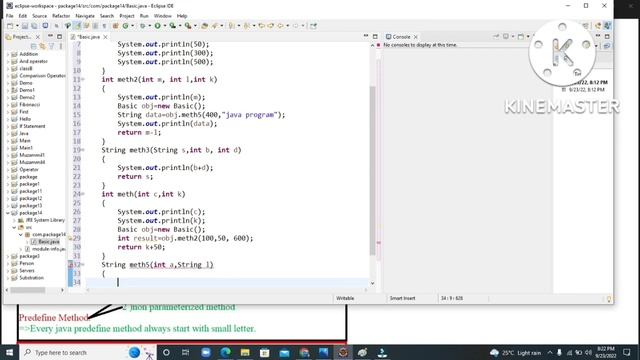Click the Save toolbar icon
Viewport: 640px width, 360px height.
25,26
